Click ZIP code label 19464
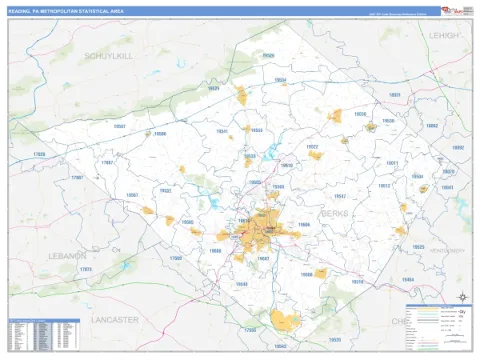The width and height of the screenshot is (480, 360). [408, 280]
